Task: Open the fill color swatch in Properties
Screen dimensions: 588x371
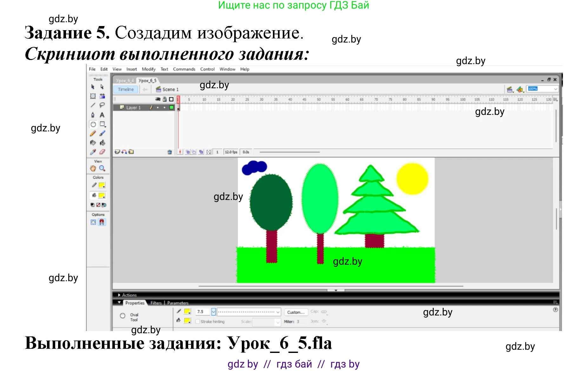Action: coord(187,321)
